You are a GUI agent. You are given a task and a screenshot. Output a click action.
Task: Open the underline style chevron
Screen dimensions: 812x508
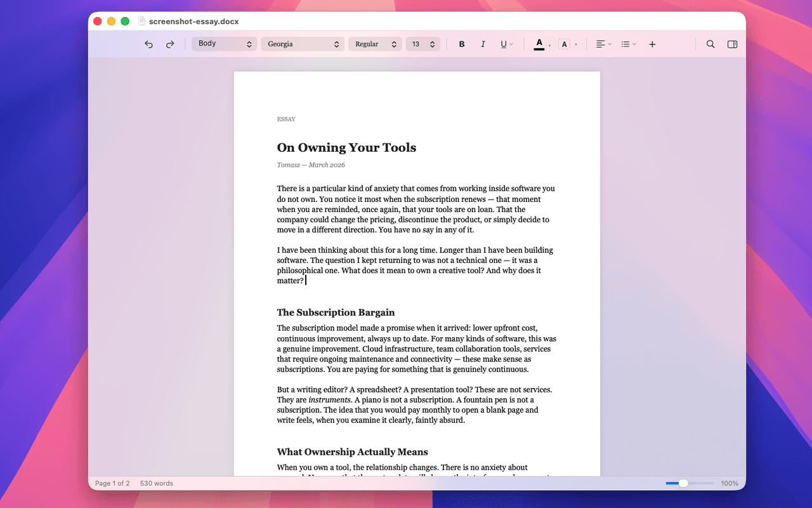coord(511,45)
